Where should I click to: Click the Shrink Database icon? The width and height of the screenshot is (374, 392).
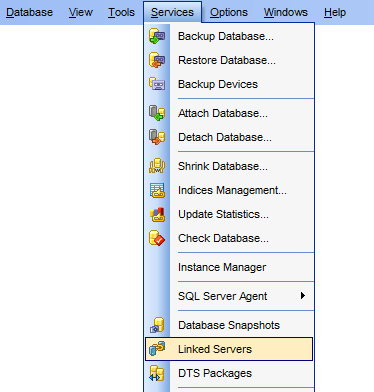157,166
